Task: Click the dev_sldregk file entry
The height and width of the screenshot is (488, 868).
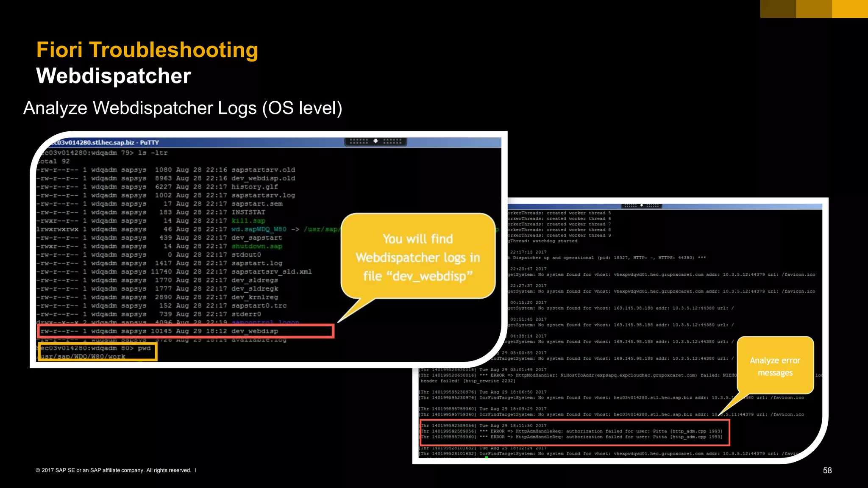Action: coord(255,288)
